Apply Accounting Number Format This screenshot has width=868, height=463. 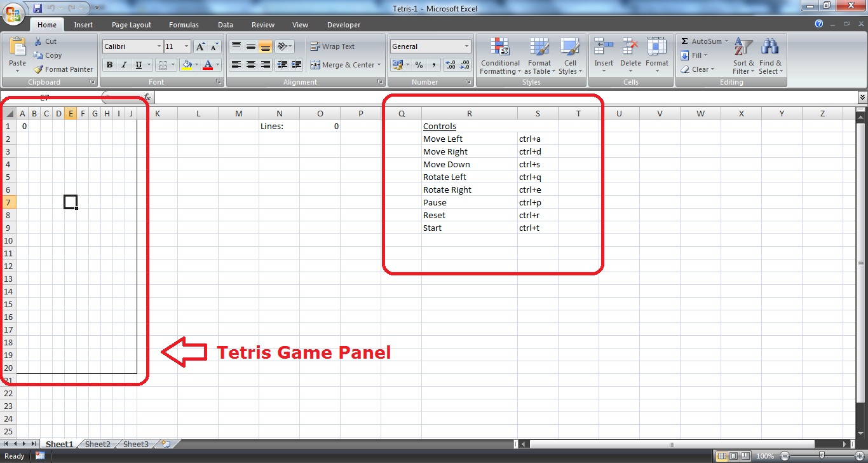point(398,65)
